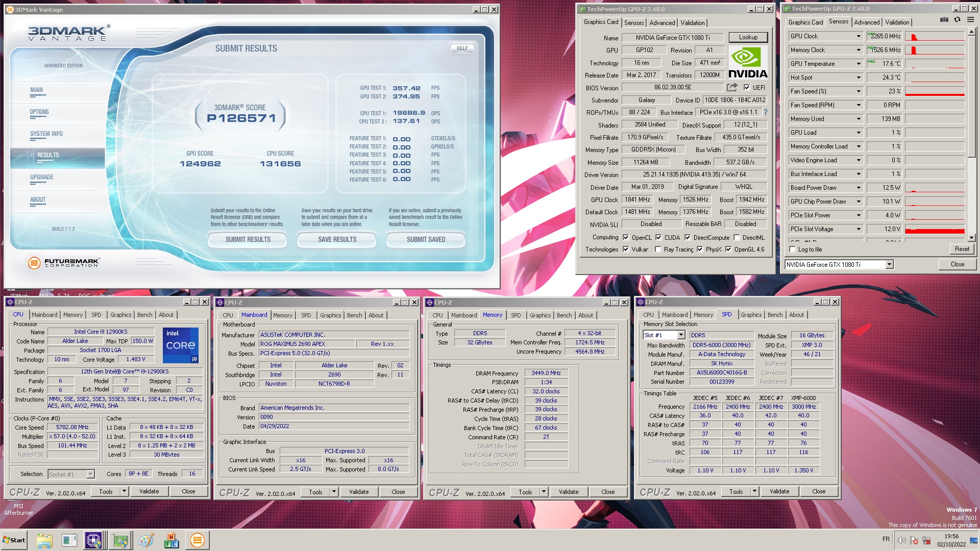This screenshot has height=551, width=980.
Task: Open Action Center flag tray icon
Action: [914, 540]
